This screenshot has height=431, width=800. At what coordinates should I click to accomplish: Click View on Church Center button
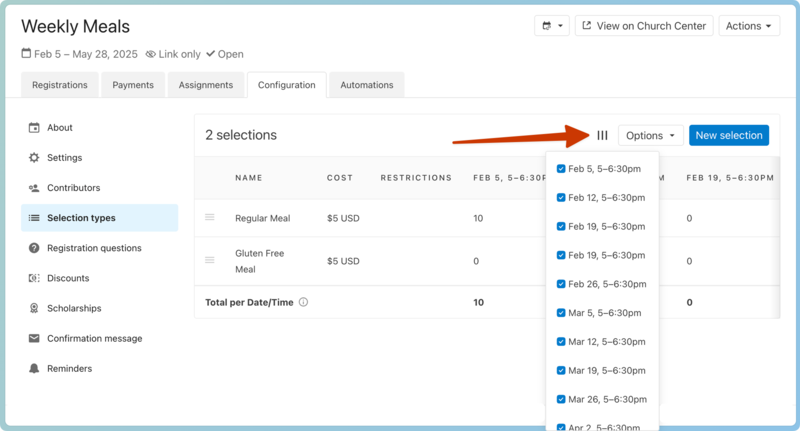click(x=644, y=26)
